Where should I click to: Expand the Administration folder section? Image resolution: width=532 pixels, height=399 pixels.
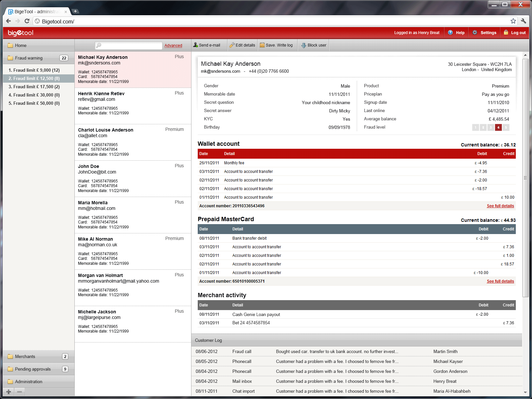click(x=28, y=381)
